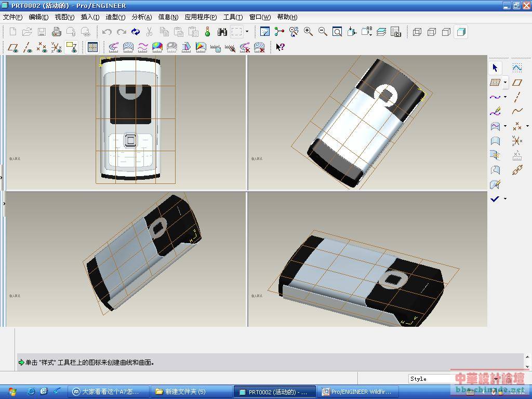Open the Find binoculars tool
This screenshot has width=532, height=399.
coord(222,32)
